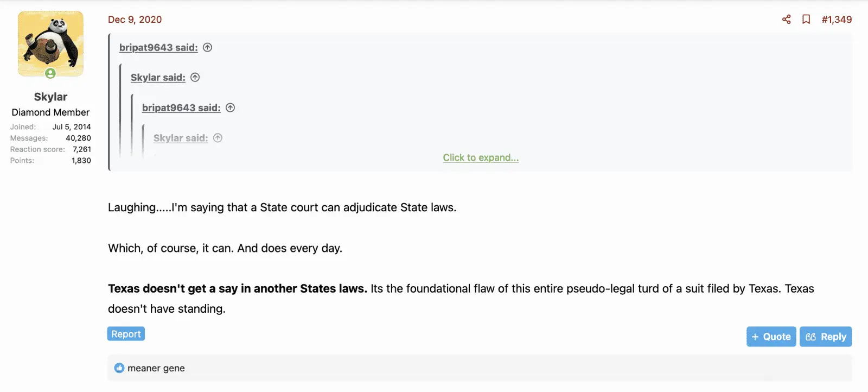Expand the collapsed quote with Click to expand
The image size is (868, 392).
[x=481, y=157]
